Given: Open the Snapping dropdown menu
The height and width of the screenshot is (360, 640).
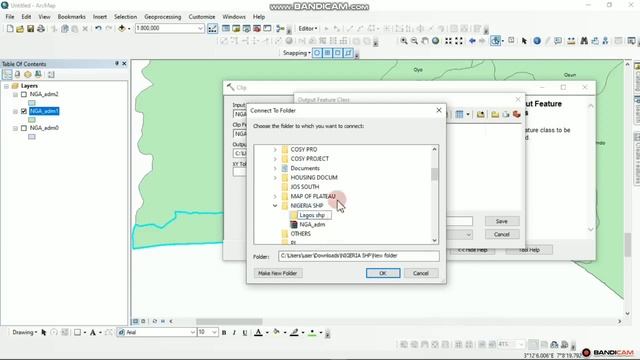Looking at the screenshot, I should coord(297,53).
